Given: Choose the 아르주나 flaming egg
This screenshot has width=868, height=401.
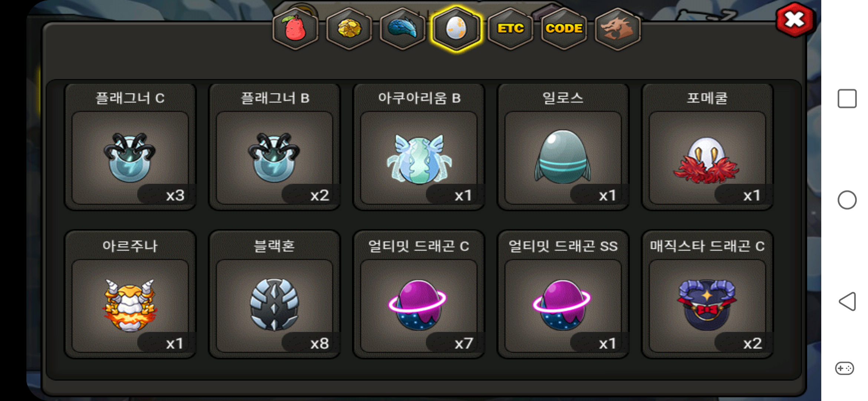Looking at the screenshot, I should pyautogui.click(x=130, y=294).
